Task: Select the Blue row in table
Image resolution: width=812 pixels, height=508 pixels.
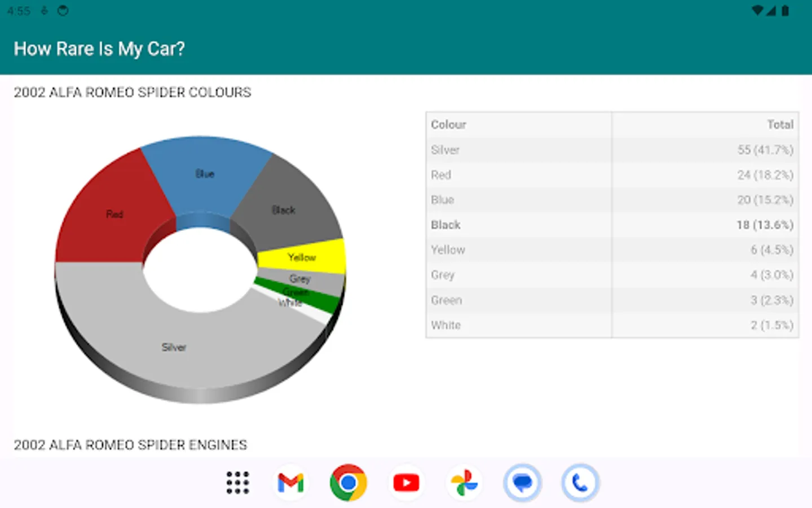Action: [612, 200]
